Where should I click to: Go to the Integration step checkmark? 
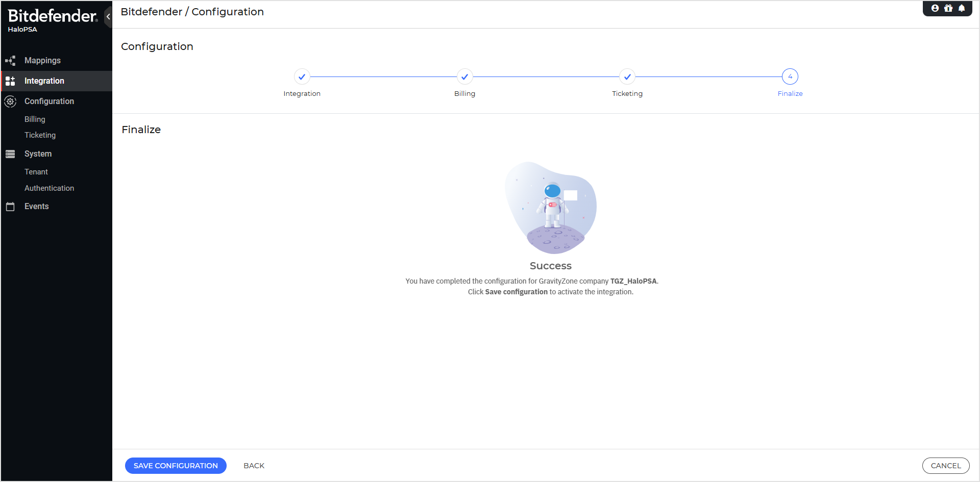[302, 77]
